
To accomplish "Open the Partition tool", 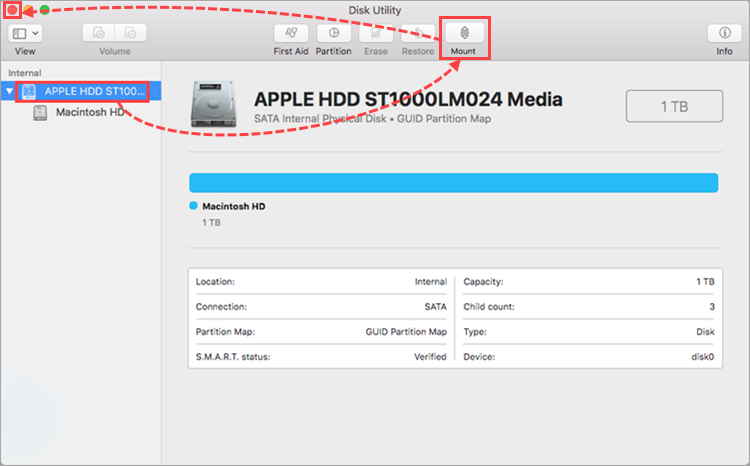I will click(x=334, y=33).
